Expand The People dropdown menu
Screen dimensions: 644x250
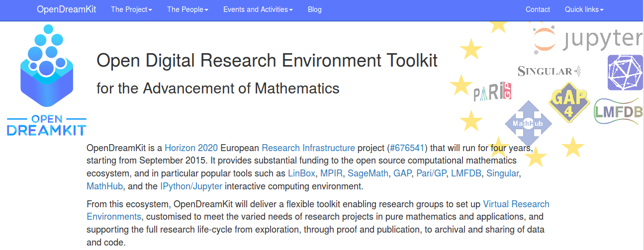pos(187,9)
